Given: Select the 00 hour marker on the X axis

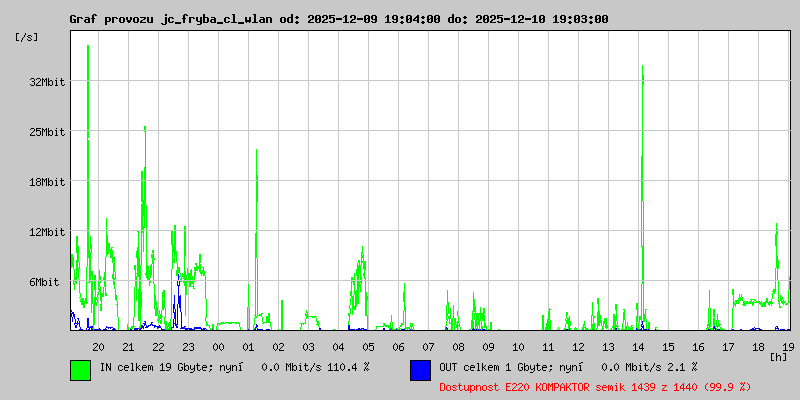Looking at the screenshot, I should [x=218, y=346].
